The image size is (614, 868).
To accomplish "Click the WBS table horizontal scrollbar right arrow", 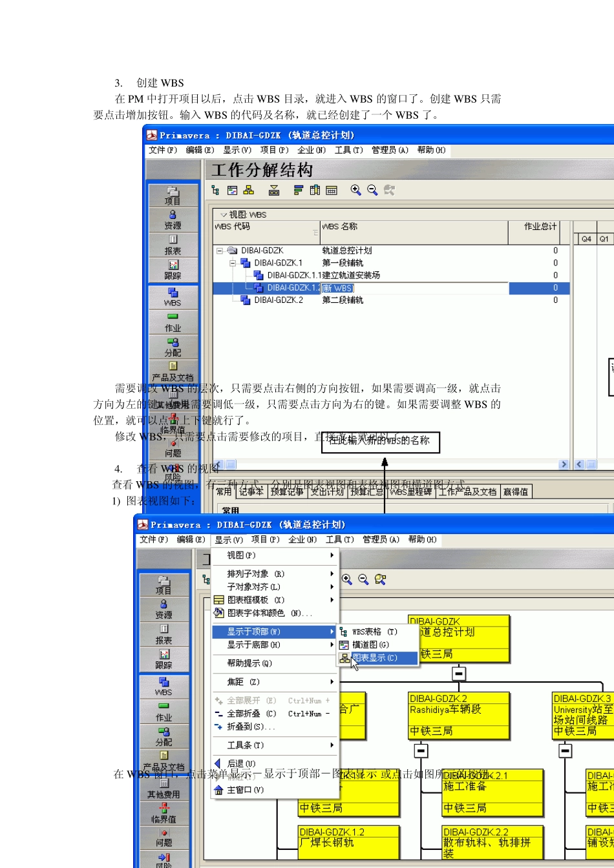I will 564,464.
